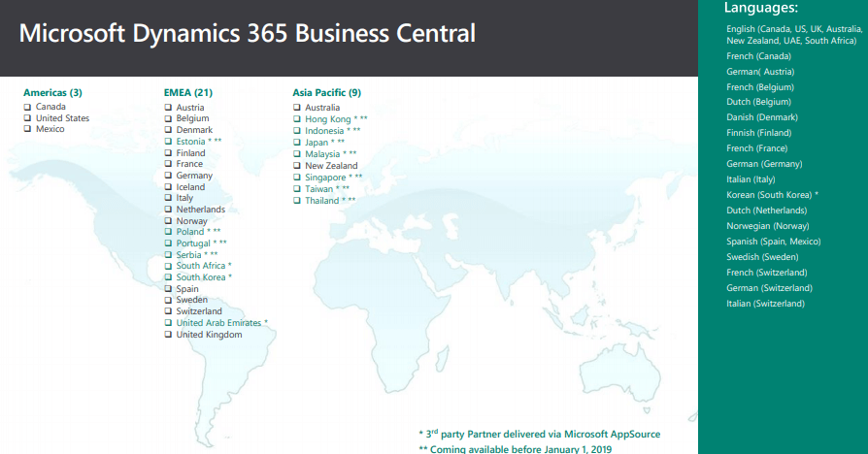Select the 'South Korea *' entry
Image resolution: width=868 pixels, height=454 pixels.
point(204,277)
